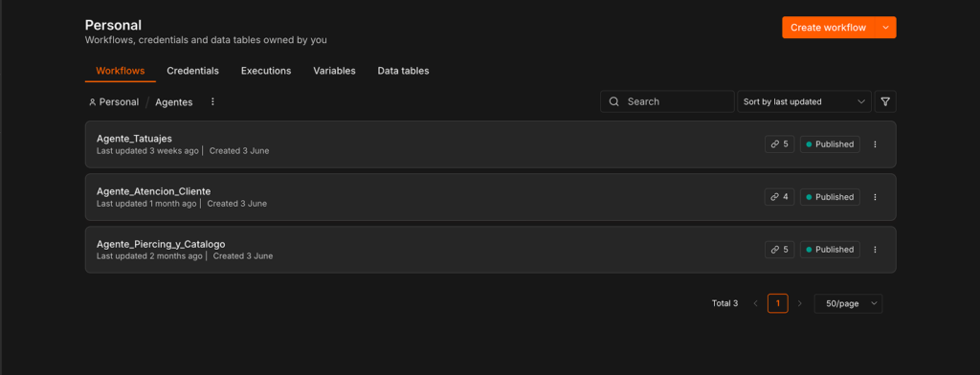The image size is (980, 375).
Task: Open the Agente_Piercing_y_Catalogo workflow
Action: tap(490, 250)
